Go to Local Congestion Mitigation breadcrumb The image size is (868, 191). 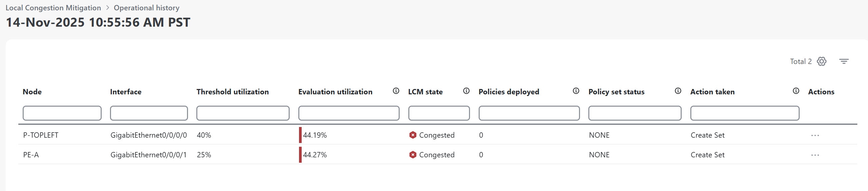(53, 8)
